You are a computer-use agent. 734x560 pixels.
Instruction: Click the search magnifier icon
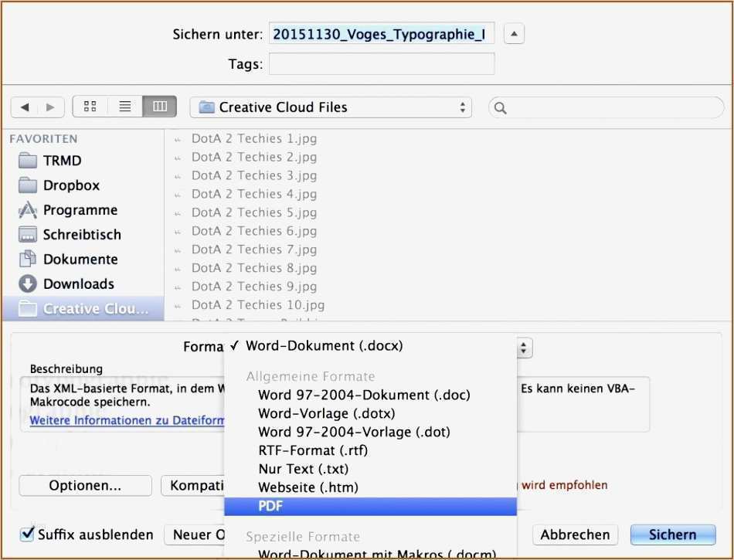click(x=499, y=107)
